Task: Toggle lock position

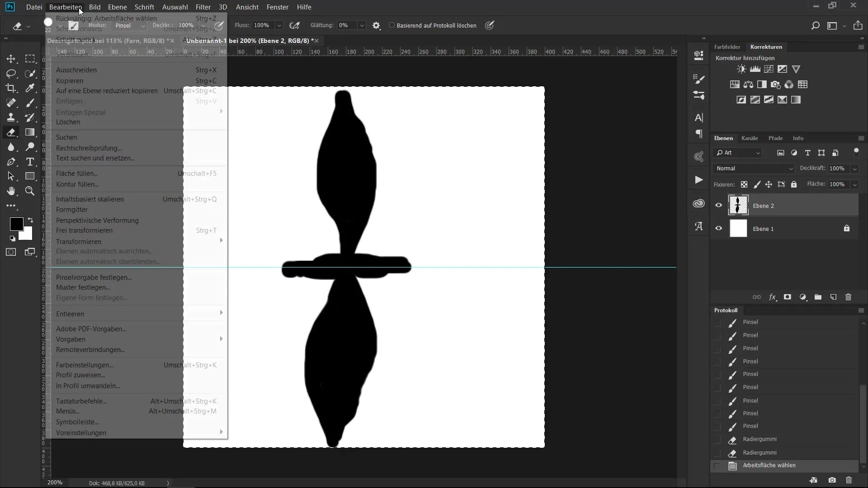Action: pyautogui.click(x=769, y=184)
